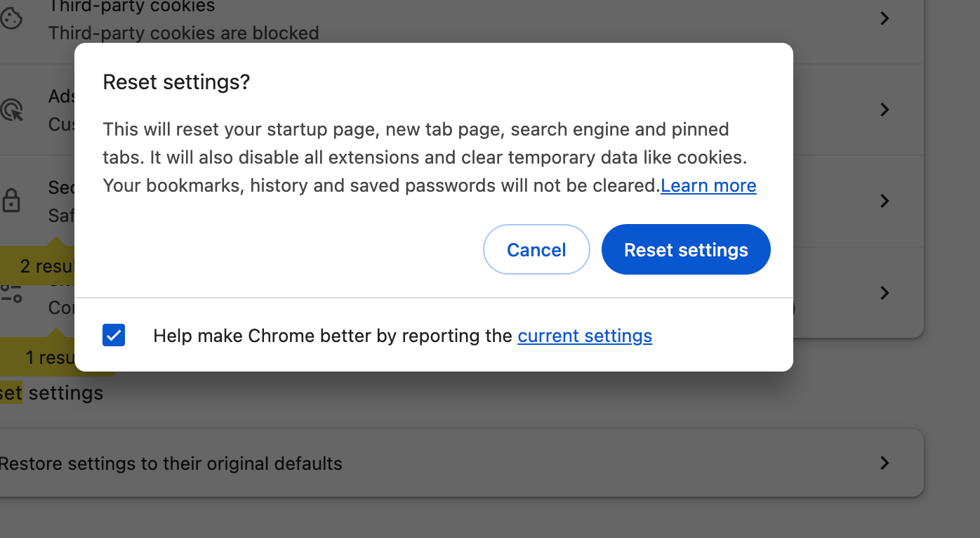Click the cookie icon beside Third-party cookies
The width and height of the screenshot is (980, 538).
[x=11, y=18]
